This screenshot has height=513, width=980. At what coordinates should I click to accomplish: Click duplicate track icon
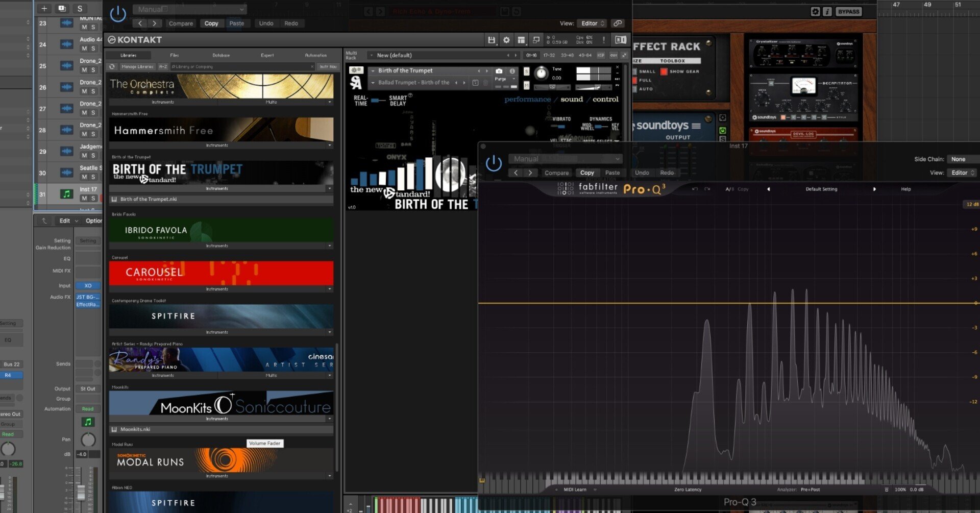pyautogui.click(x=62, y=9)
